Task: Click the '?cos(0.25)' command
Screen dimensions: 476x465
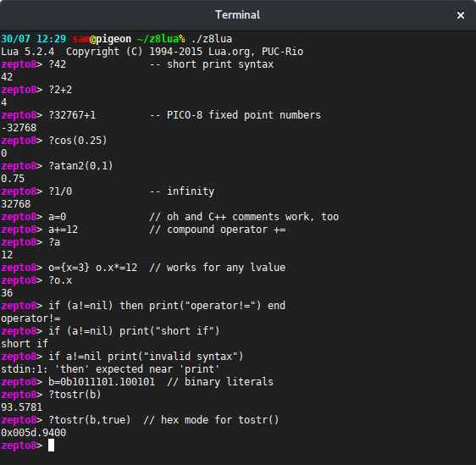Action: pyautogui.click(x=78, y=141)
